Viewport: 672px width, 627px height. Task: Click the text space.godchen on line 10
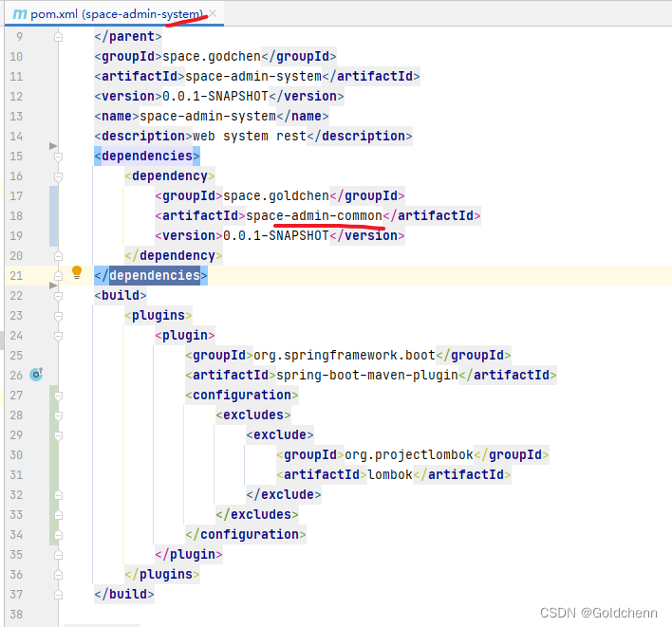pos(212,56)
